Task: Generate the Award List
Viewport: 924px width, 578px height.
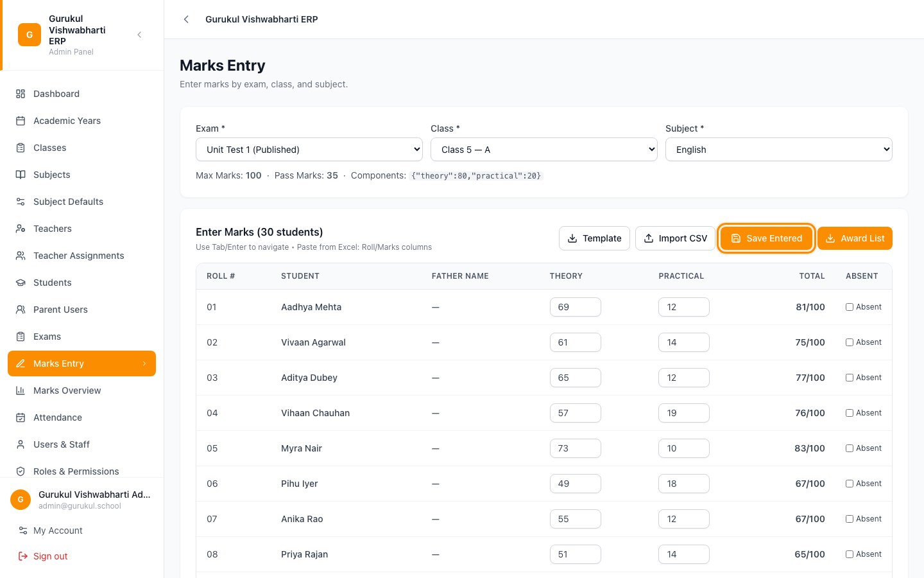Action: tap(855, 238)
